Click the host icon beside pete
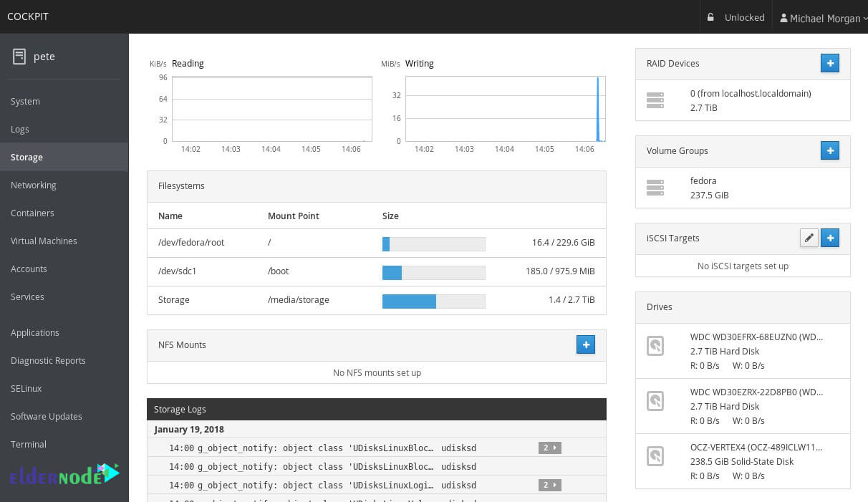 point(19,56)
